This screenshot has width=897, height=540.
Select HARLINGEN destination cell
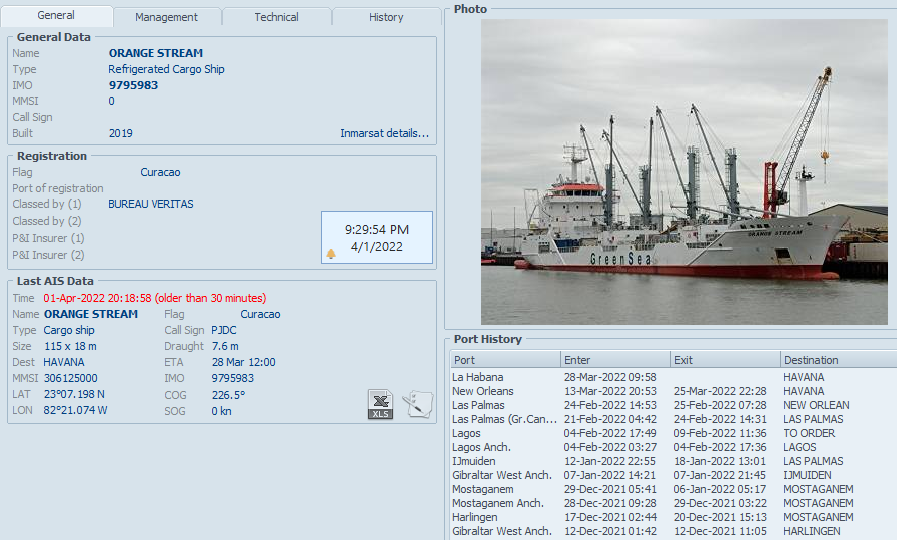[x=812, y=531]
